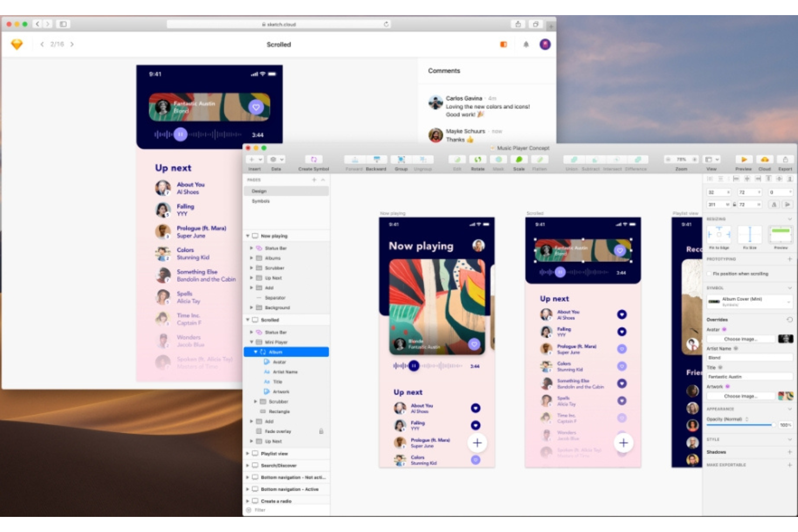Viewport: 798px width, 532px height.
Task: Toggle Fix position when scrolling checkbox
Action: pyautogui.click(x=710, y=274)
